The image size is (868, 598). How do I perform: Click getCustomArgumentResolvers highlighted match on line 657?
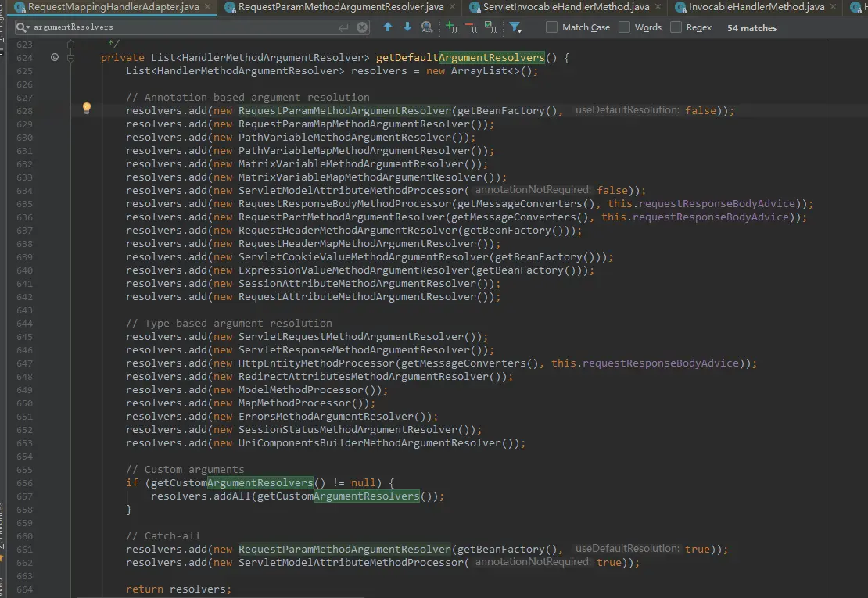point(366,496)
